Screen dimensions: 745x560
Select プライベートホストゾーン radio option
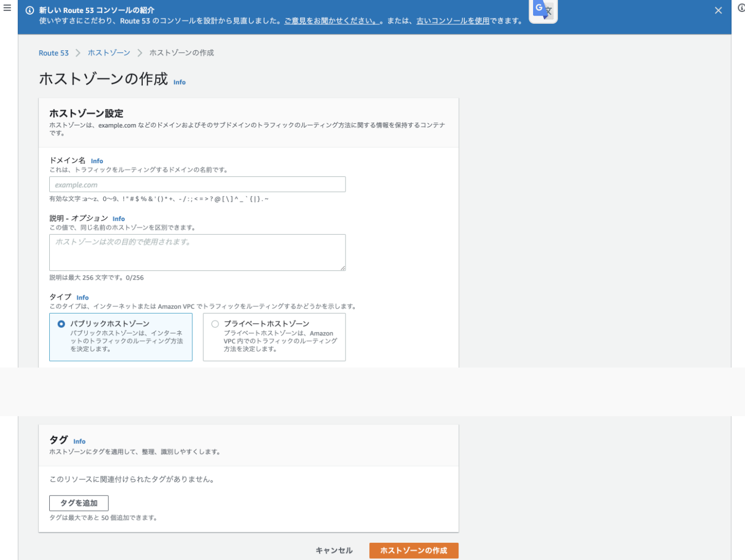point(215,324)
